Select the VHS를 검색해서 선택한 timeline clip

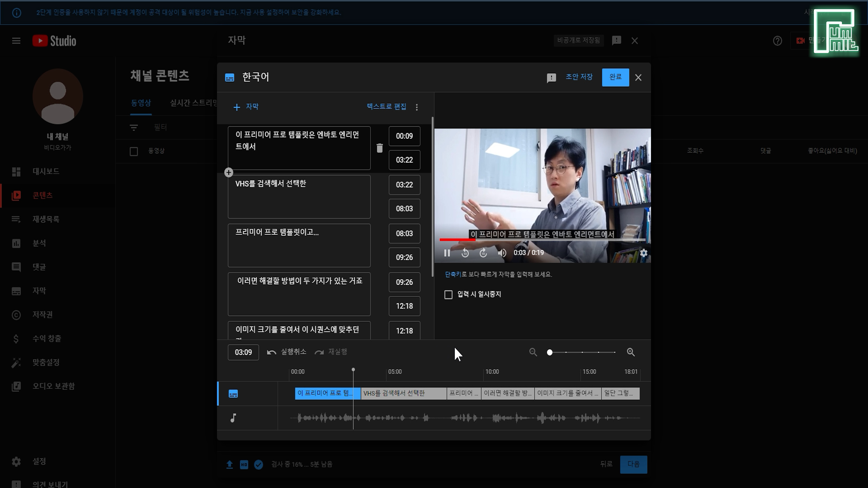[403, 394]
